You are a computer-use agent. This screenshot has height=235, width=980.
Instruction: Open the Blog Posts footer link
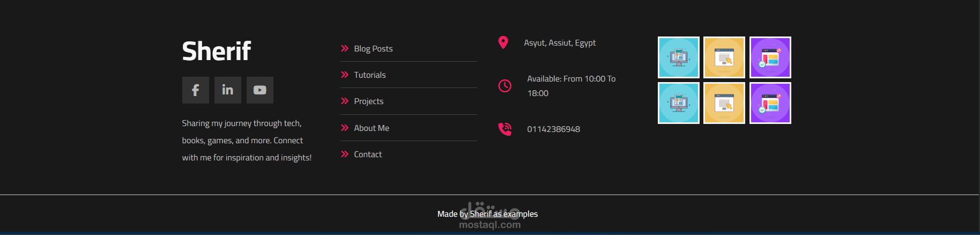[x=373, y=48]
